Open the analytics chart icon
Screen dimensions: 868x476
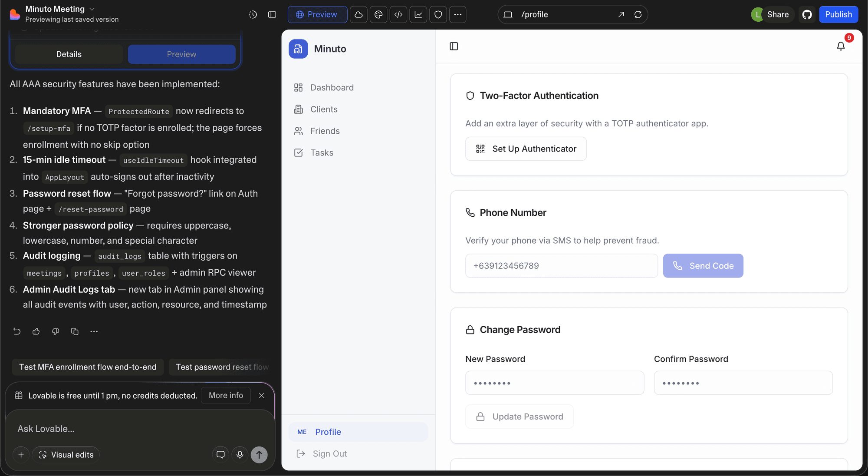[x=418, y=14]
